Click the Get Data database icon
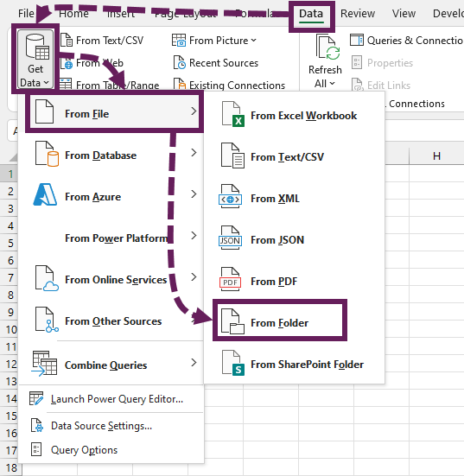Screen dimensions: 464x476 (37, 47)
